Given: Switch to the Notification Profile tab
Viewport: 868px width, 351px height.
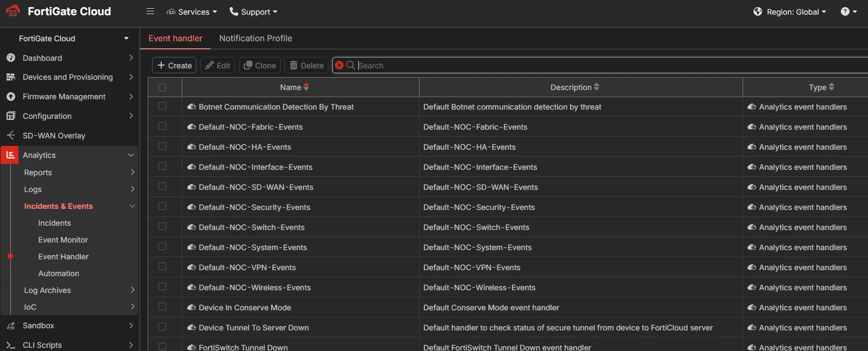Looking at the screenshot, I should point(256,39).
